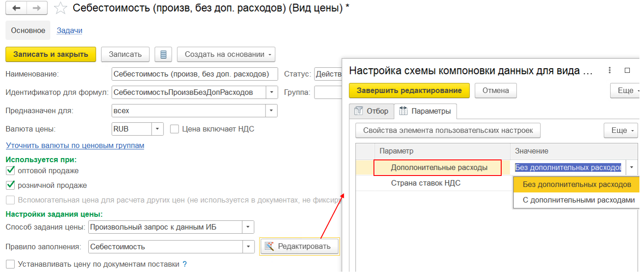Screen dimensions: 644x274
Task: Open Уточнить валюты по ценовым группам link
Action: [75, 145]
